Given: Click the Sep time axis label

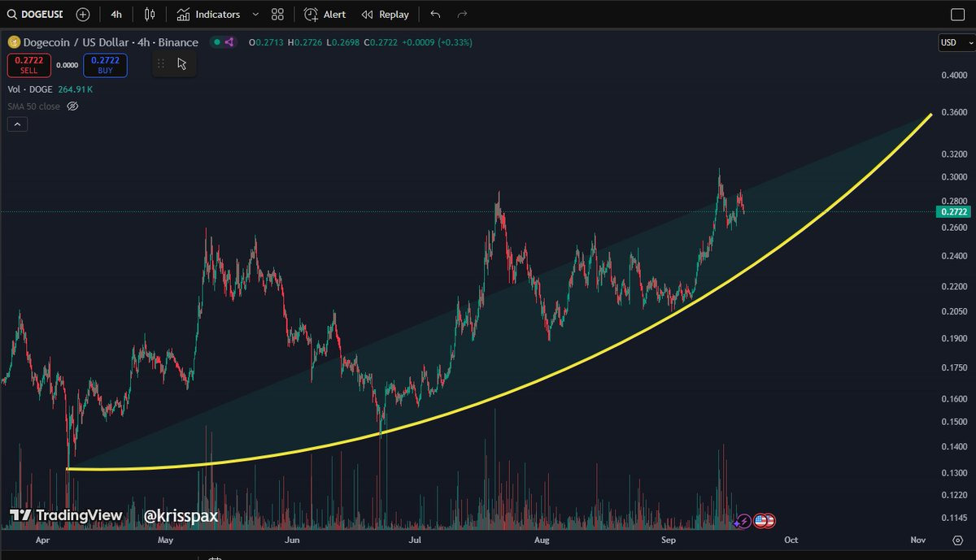Looking at the screenshot, I should click(669, 540).
